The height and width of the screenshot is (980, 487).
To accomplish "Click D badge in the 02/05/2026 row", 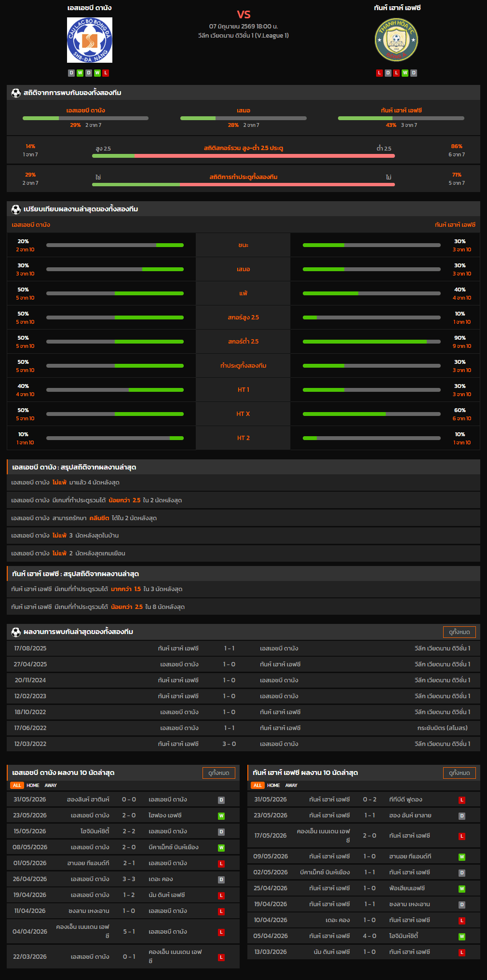I will tap(462, 873).
